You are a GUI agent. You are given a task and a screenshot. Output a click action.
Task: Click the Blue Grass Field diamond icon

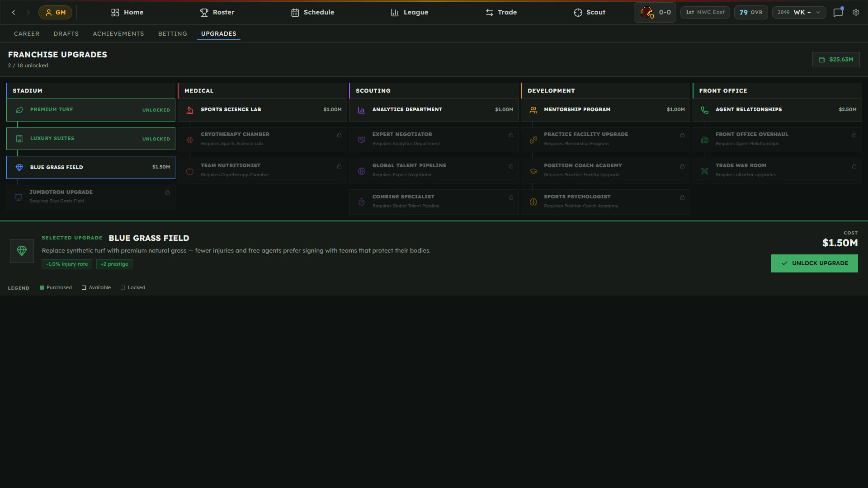point(19,168)
